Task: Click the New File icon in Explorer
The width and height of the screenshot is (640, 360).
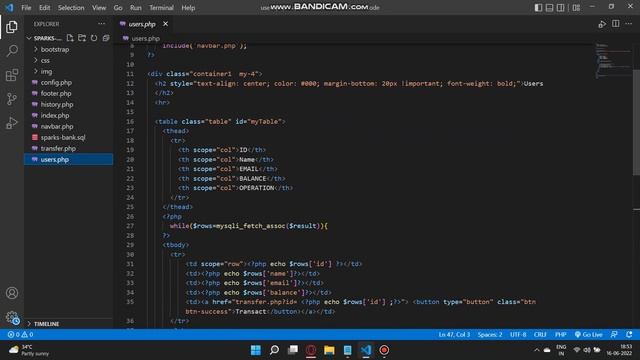Action: [70, 38]
